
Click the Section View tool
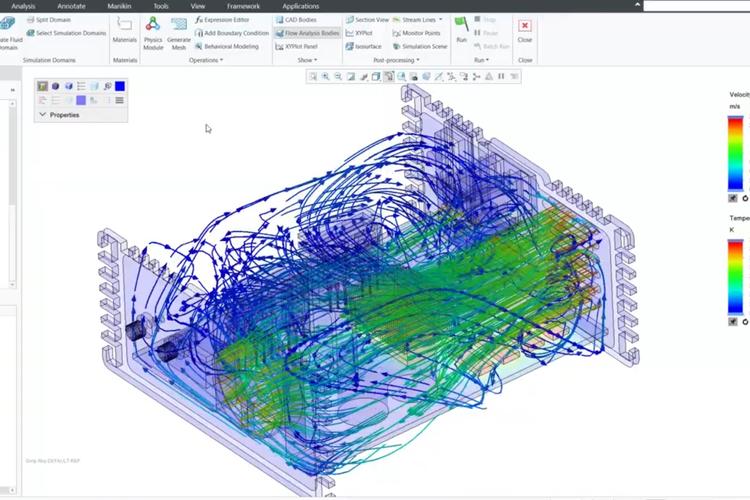coord(367,19)
